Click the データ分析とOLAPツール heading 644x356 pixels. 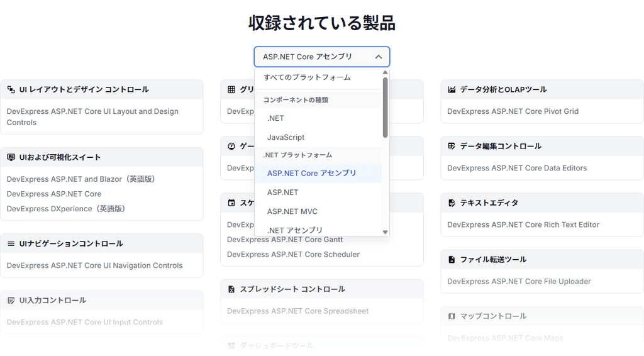click(503, 89)
